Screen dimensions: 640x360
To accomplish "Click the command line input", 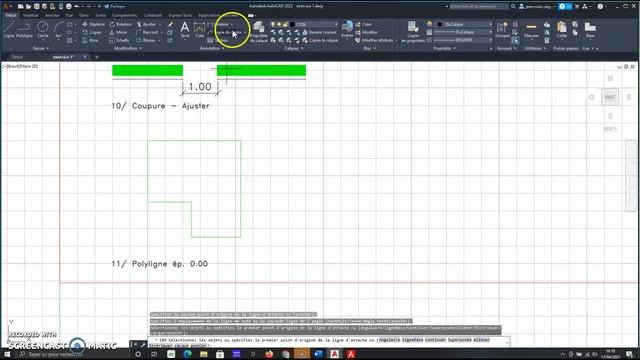I will click(329, 342).
